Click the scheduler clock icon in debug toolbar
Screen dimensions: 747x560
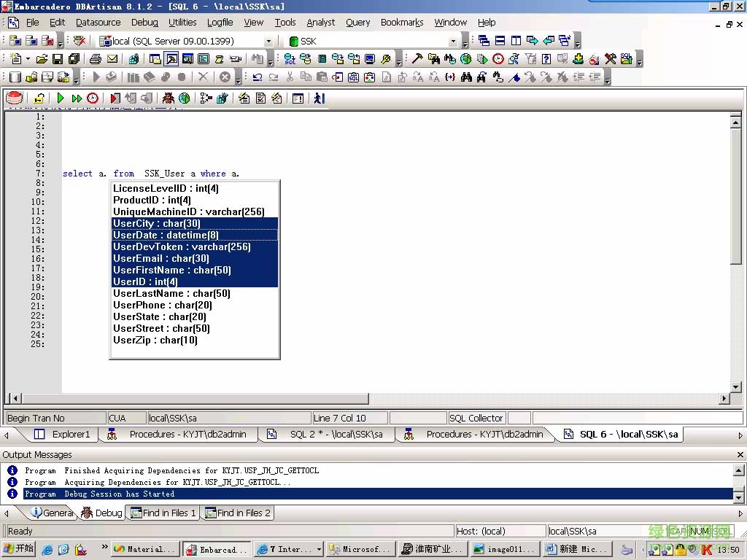93,98
